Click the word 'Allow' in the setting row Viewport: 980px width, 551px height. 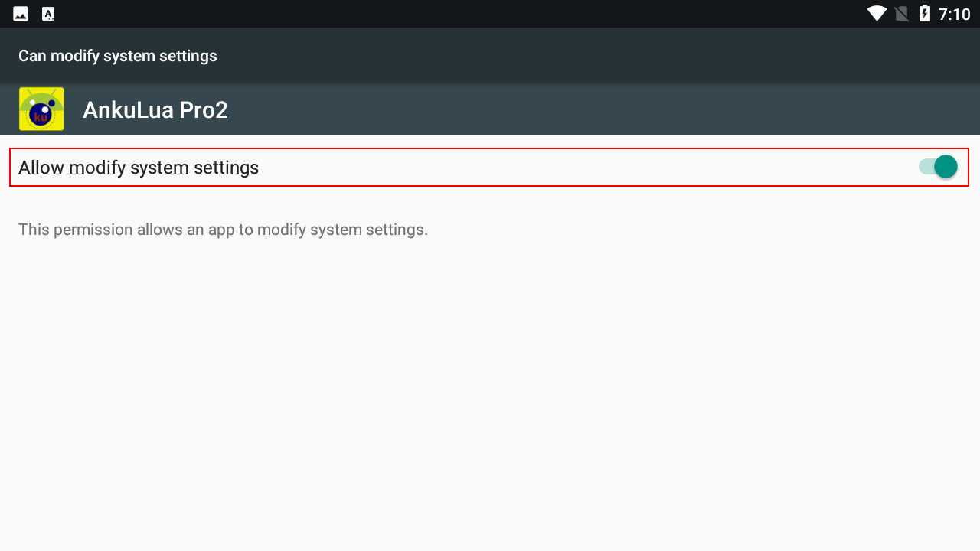click(41, 168)
